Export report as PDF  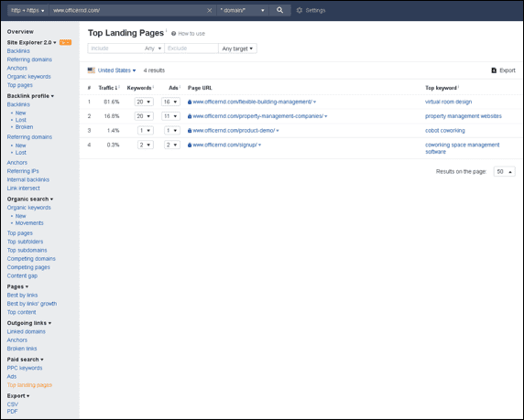(x=12, y=412)
